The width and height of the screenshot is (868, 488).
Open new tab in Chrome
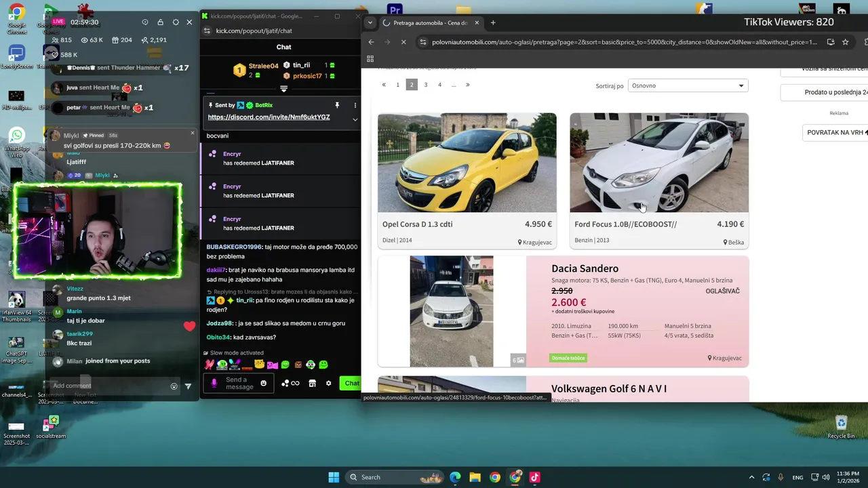pos(493,22)
